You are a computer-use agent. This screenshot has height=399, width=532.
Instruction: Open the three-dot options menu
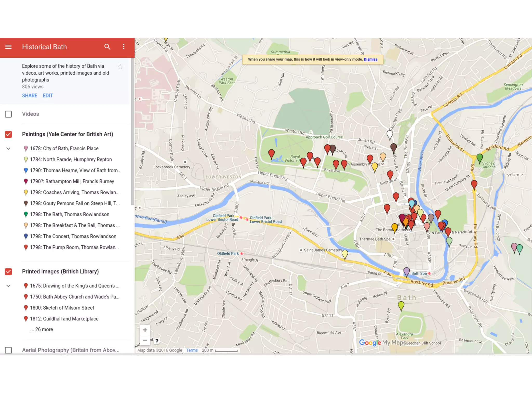pyautogui.click(x=124, y=47)
